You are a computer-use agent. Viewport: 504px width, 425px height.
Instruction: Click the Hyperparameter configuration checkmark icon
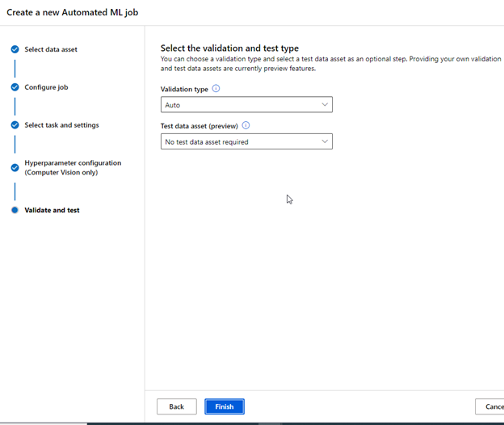click(15, 167)
